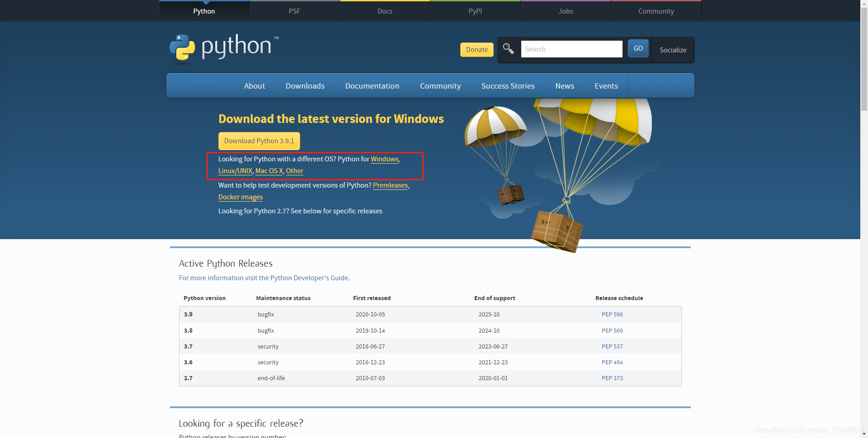Open the Jobs section
Screen dimensions: 868x438
tap(566, 11)
